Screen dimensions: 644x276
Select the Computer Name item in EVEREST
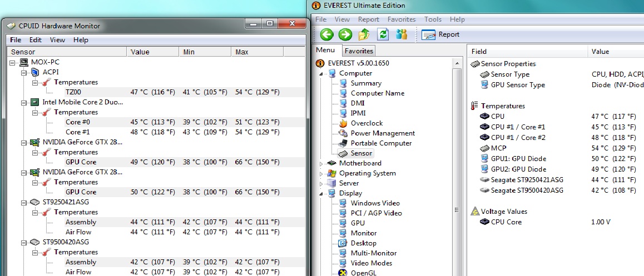[x=377, y=93]
